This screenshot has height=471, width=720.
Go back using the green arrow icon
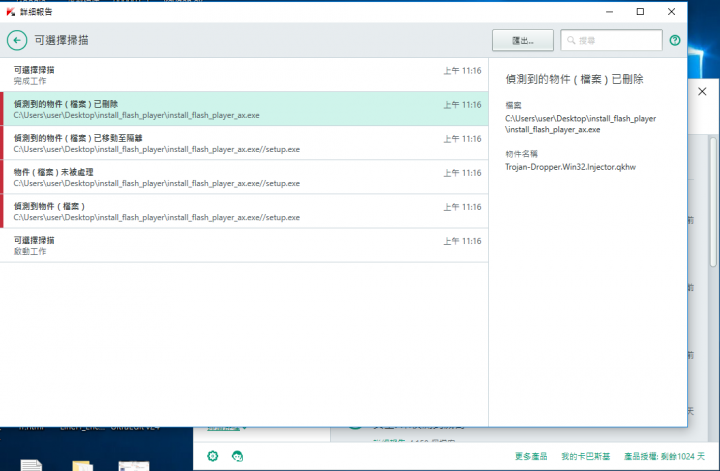coord(17,40)
